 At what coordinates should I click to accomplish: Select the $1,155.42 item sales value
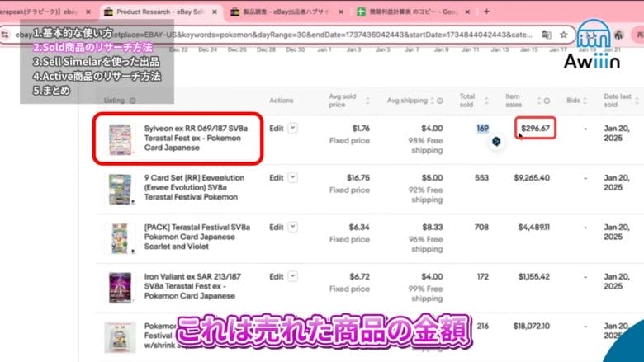533,277
